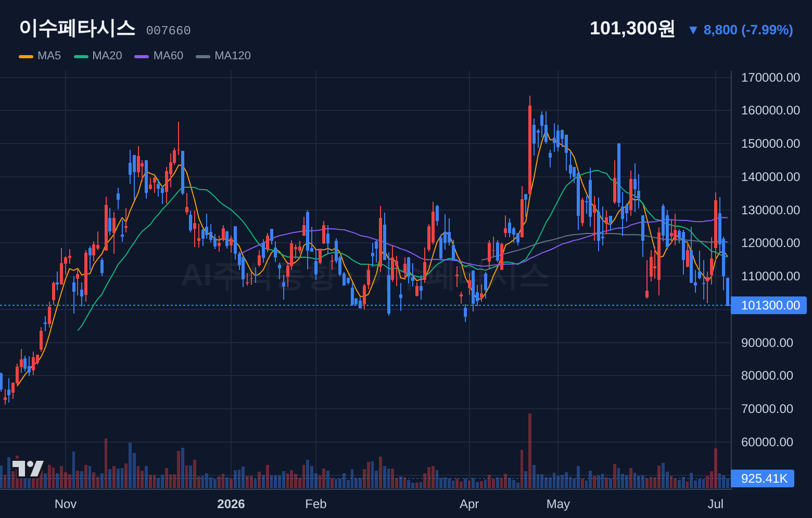Select the Apr marker on time axis
The height and width of the screenshot is (518, 812).
pyautogui.click(x=470, y=504)
